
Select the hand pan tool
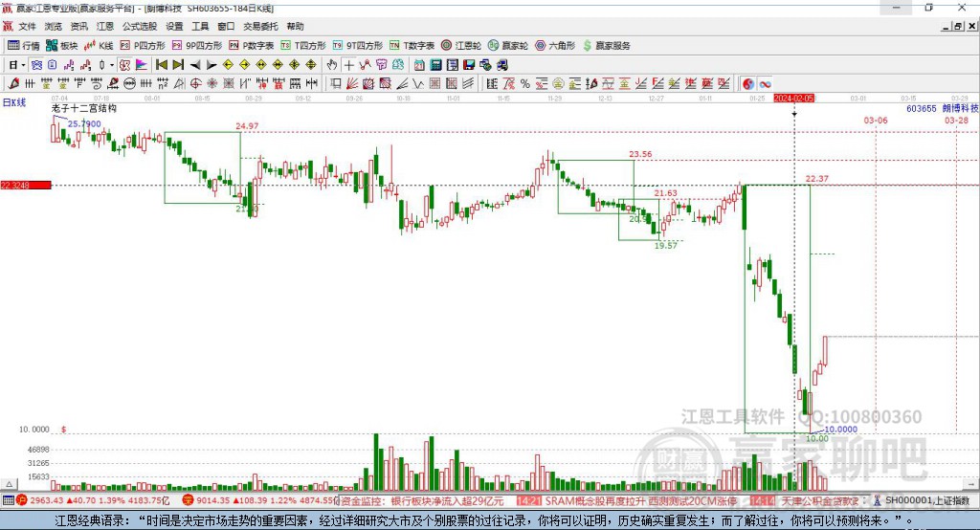point(332,65)
